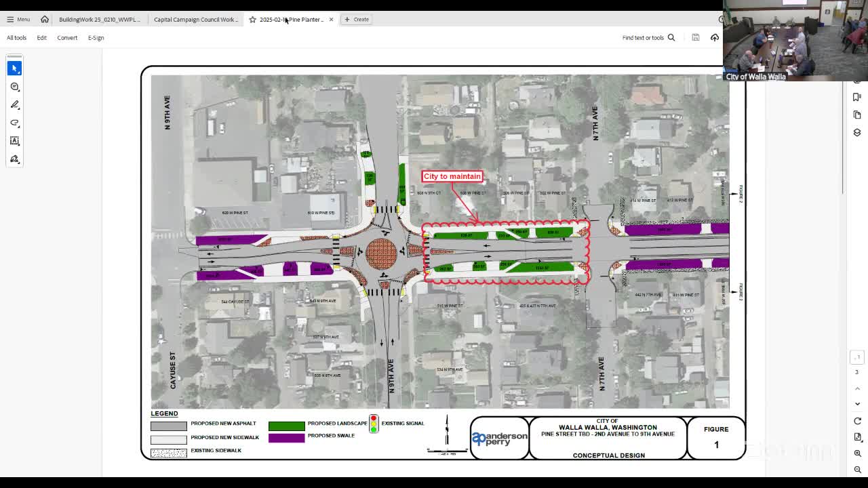Go to the next page arrow
Viewport: 868px width, 488px height.
point(857,404)
